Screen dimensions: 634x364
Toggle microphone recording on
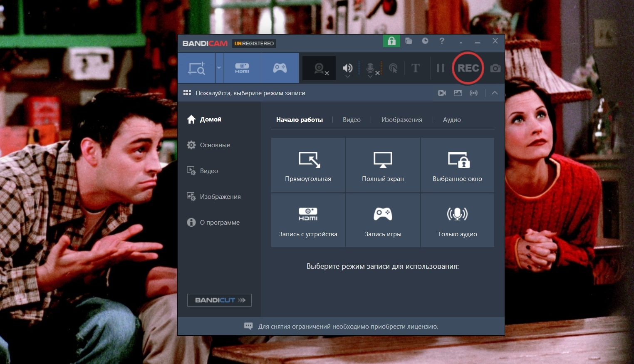pos(370,68)
